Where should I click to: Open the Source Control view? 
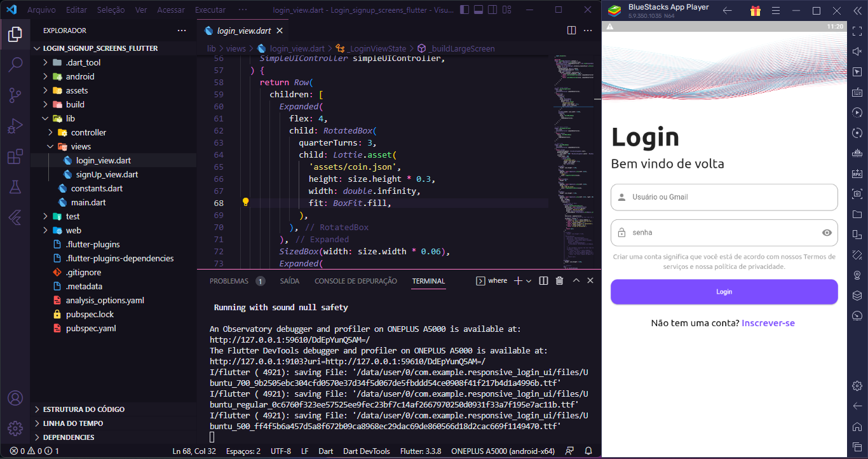click(x=14, y=93)
